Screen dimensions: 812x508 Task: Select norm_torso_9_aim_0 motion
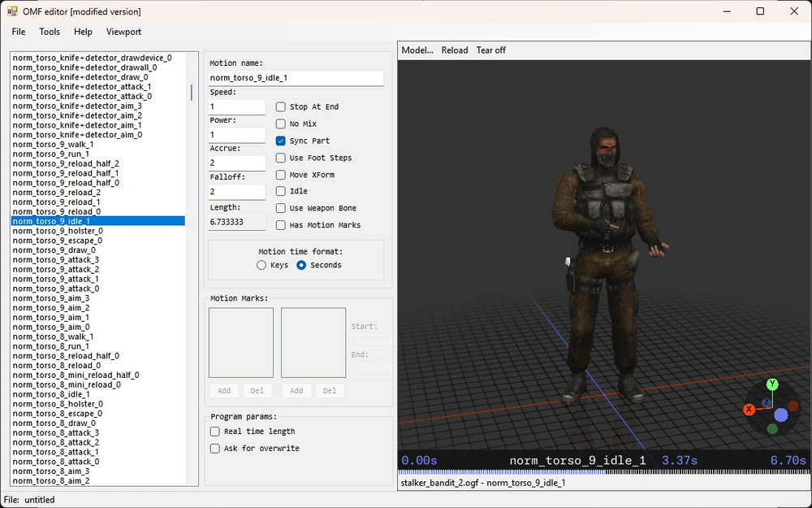(x=98, y=327)
